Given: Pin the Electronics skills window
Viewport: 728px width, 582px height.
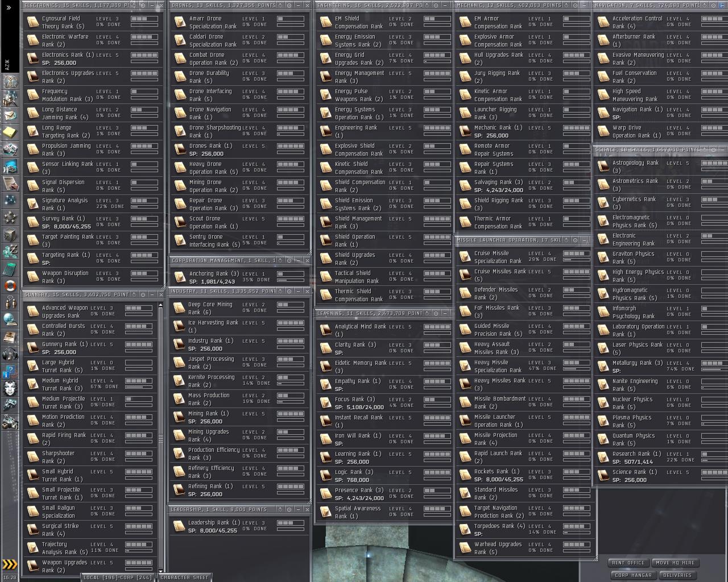Looking at the screenshot, I should 134,5.
